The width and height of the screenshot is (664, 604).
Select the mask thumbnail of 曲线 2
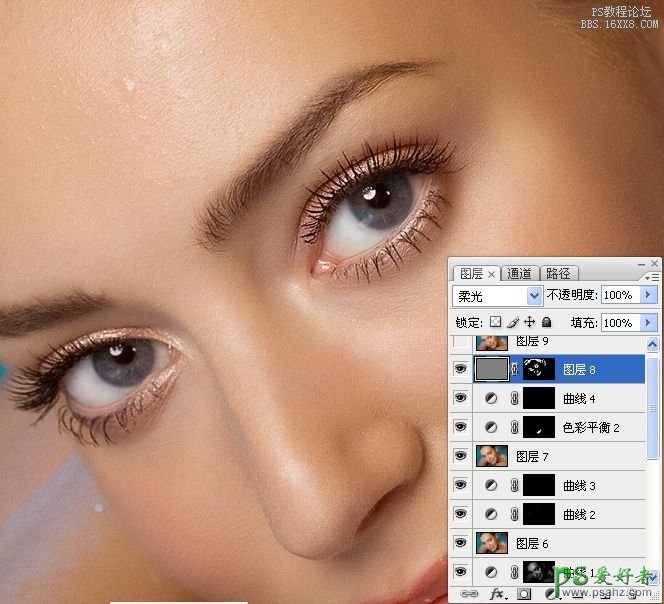(x=539, y=514)
